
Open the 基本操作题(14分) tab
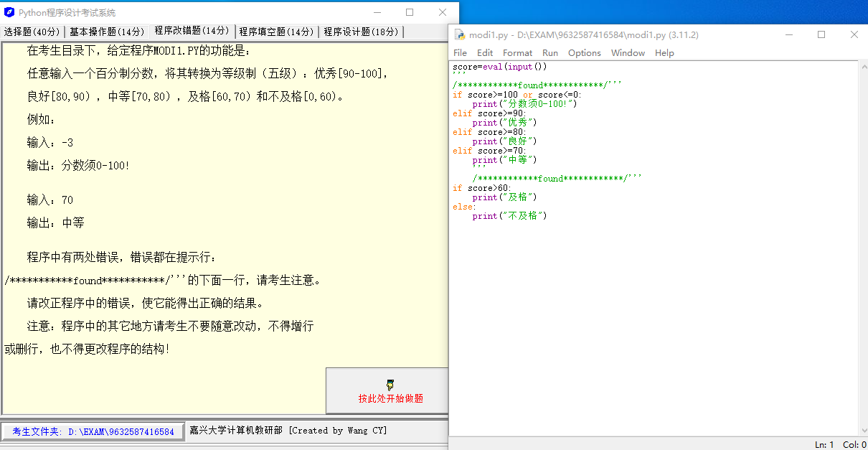pos(106,32)
